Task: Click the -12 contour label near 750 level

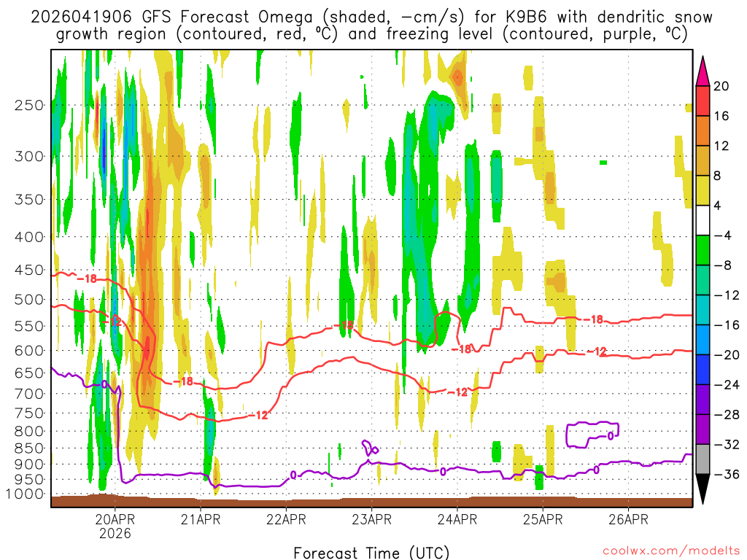Action: tap(259, 415)
